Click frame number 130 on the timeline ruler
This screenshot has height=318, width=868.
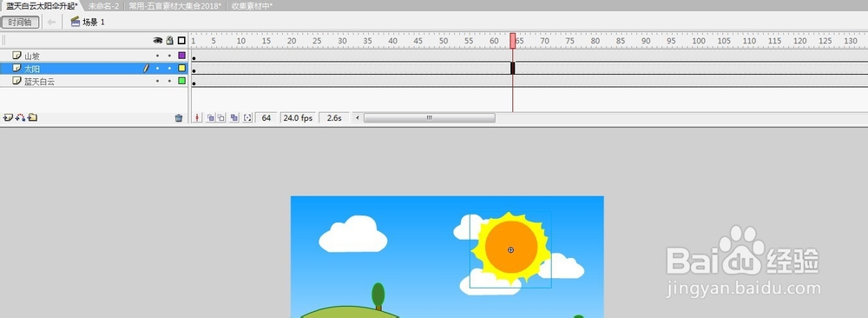(x=851, y=41)
